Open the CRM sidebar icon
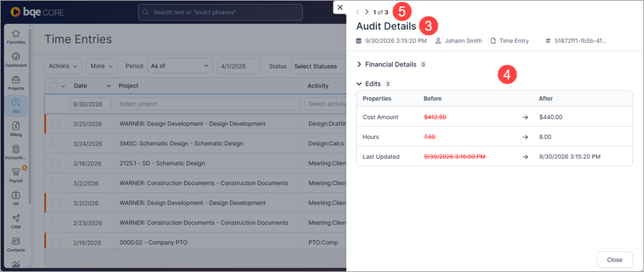The height and width of the screenshot is (272, 644). [16, 221]
